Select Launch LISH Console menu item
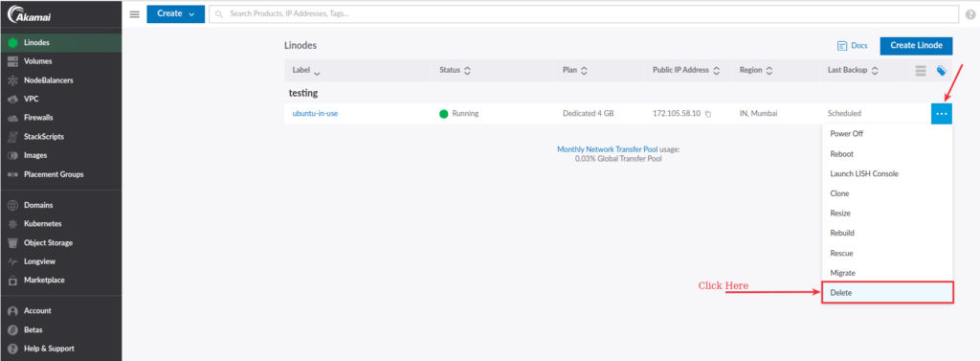The width and height of the screenshot is (980, 361). [887, 174]
